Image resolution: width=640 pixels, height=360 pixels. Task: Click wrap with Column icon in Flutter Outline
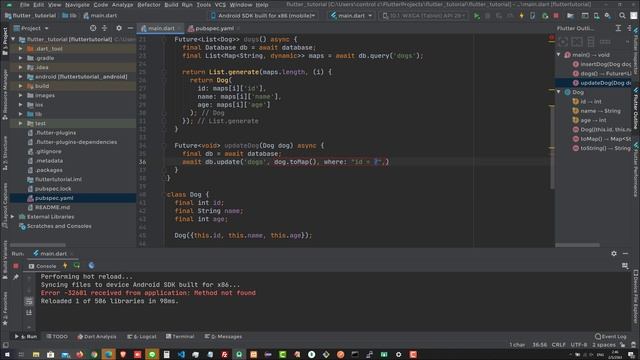[x=591, y=42]
